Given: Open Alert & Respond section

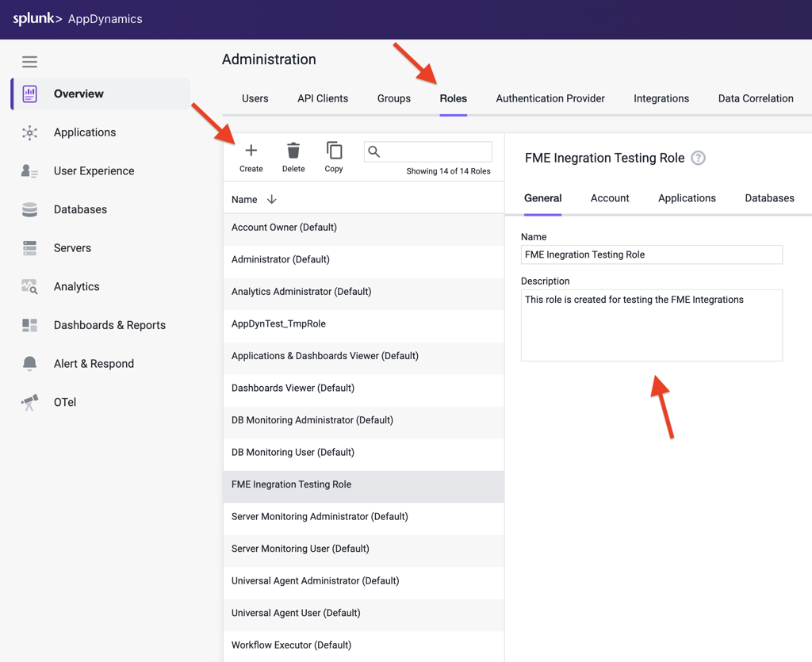Looking at the screenshot, I should click(94, 364).
